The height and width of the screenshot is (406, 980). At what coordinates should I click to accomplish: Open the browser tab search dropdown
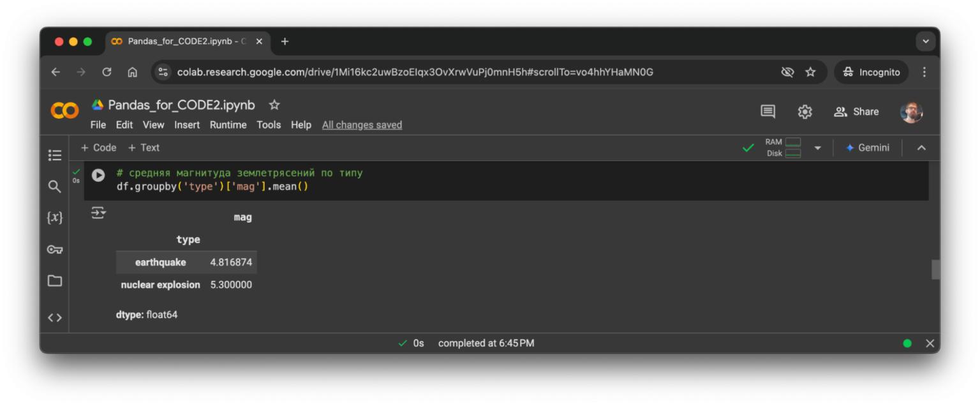(926, 41)
